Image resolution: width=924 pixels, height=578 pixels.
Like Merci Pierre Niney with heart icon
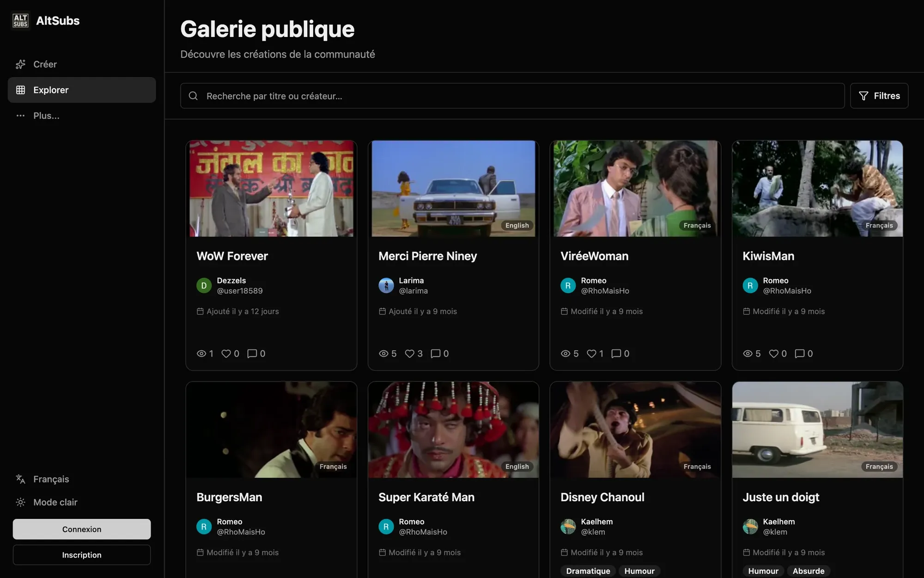tap(409, 354)
